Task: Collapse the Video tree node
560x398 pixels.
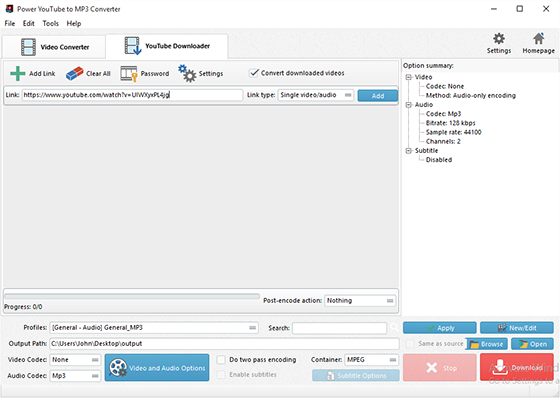Action: point(409,77)
